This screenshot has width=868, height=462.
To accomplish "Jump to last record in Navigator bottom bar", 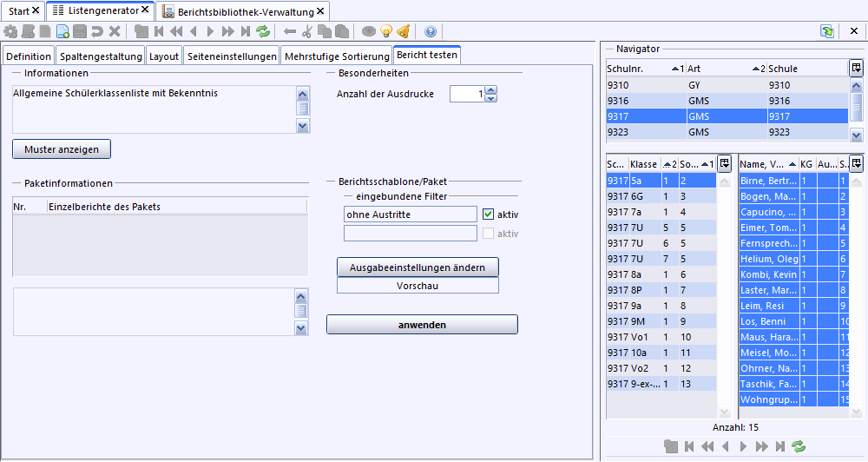I will pyautogui.click(x=780, y=446).
